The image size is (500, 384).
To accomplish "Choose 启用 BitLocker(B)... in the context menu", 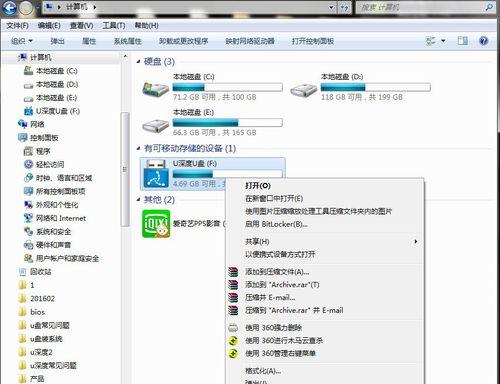I will pos(276,224).
